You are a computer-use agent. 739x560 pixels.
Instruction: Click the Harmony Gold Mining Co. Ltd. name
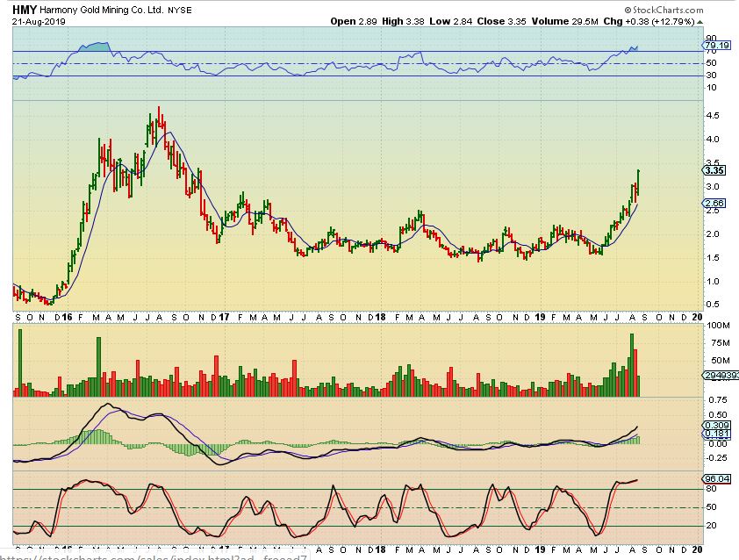point(101,10)
